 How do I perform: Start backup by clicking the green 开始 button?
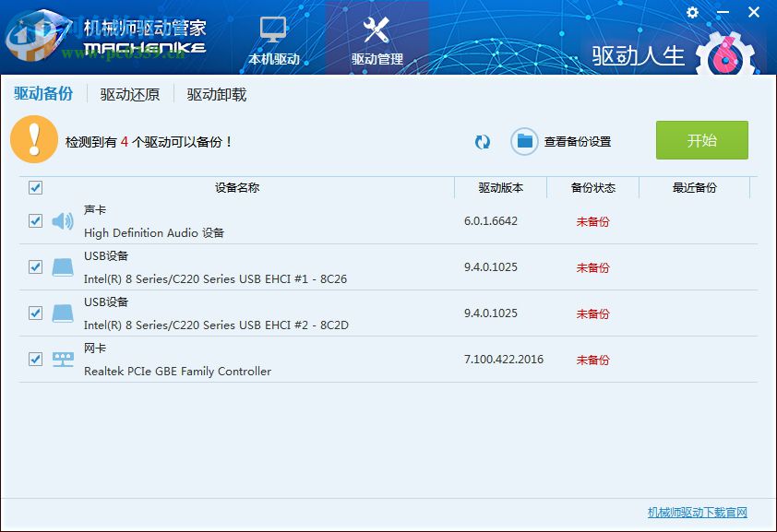(x=702, y=140)
